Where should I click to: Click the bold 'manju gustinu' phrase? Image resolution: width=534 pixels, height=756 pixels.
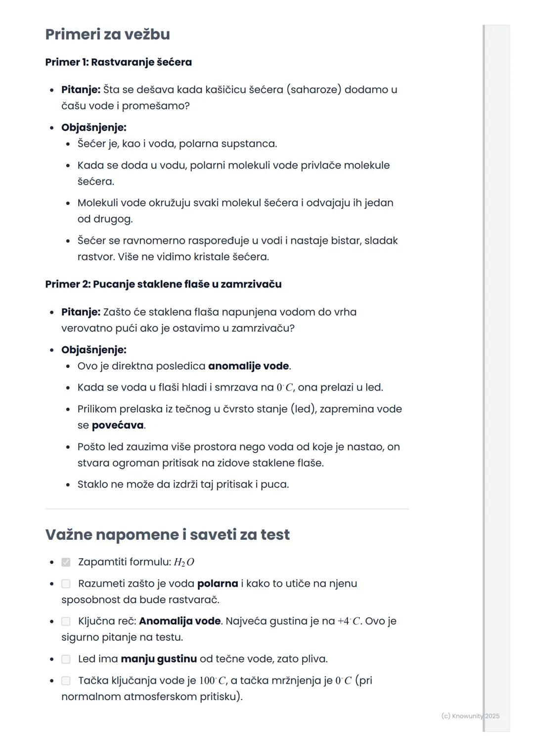coord(159,659)
